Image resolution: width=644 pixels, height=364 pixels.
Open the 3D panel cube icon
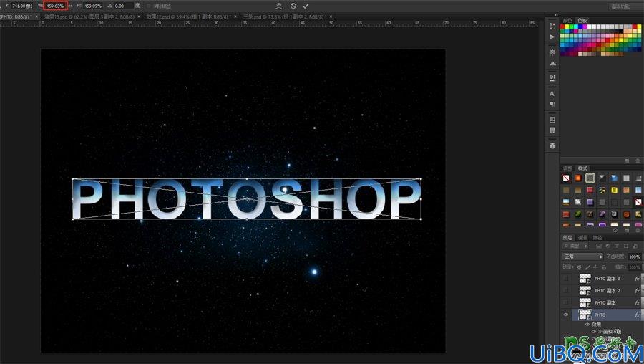tap(552, 145)
